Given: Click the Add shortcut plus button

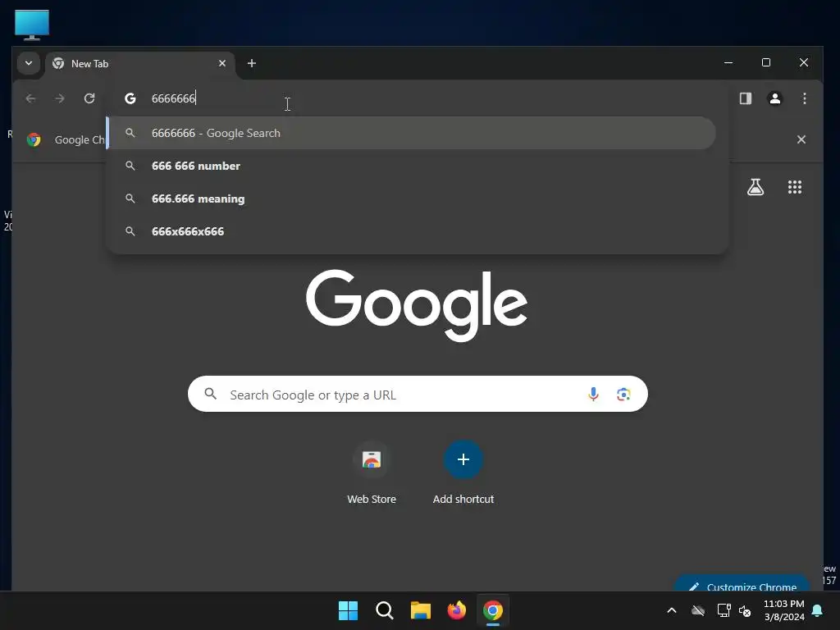Looking at the screenshot, I should (463, 459).
